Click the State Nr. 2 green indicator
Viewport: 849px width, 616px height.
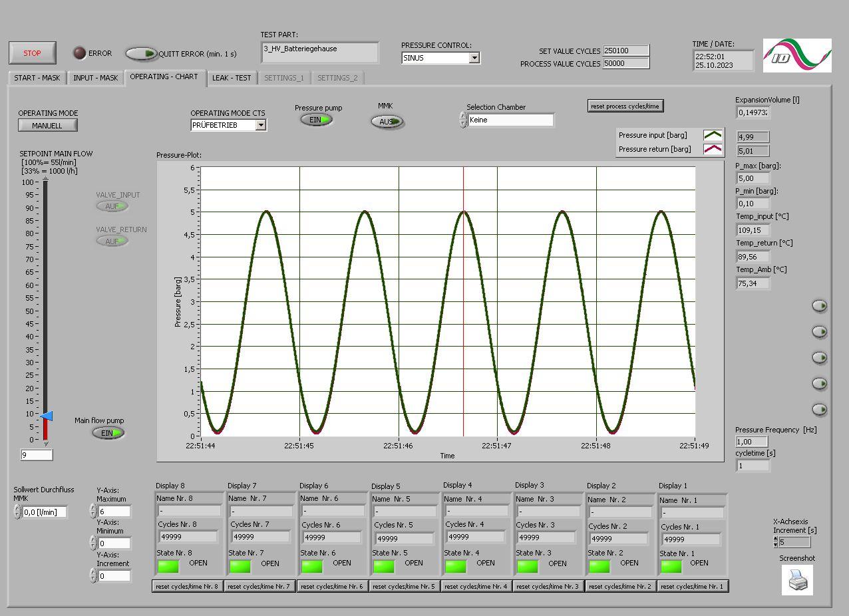599,566
